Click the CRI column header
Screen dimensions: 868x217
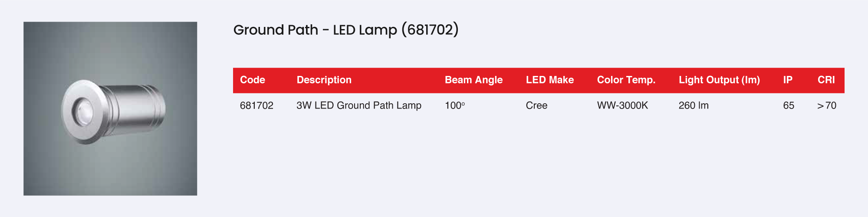click(826, 80)
